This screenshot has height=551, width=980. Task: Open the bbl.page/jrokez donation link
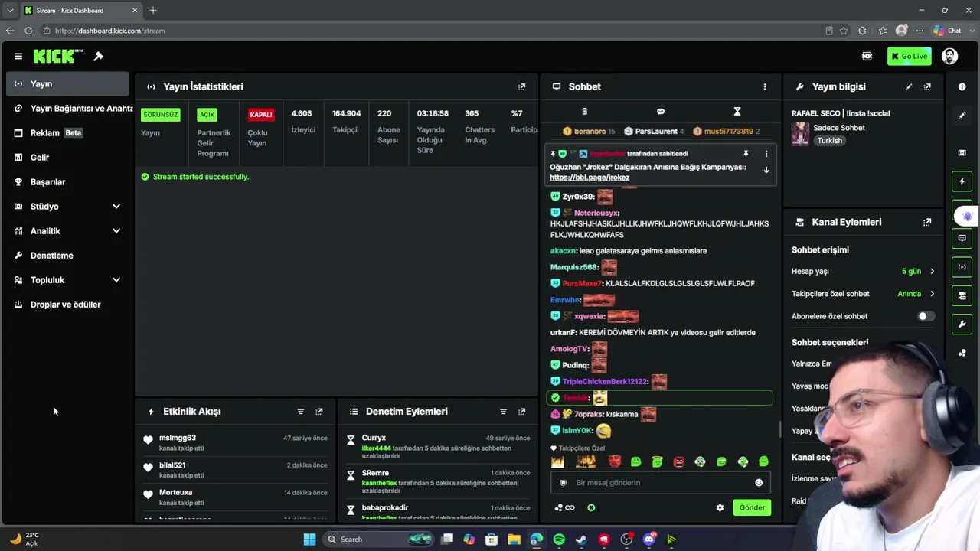(590, 178)
